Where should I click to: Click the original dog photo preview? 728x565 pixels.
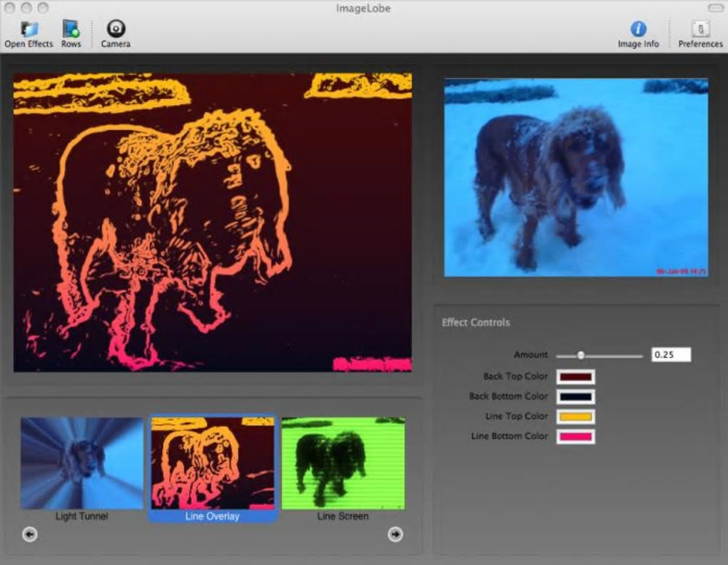[576, 177]
